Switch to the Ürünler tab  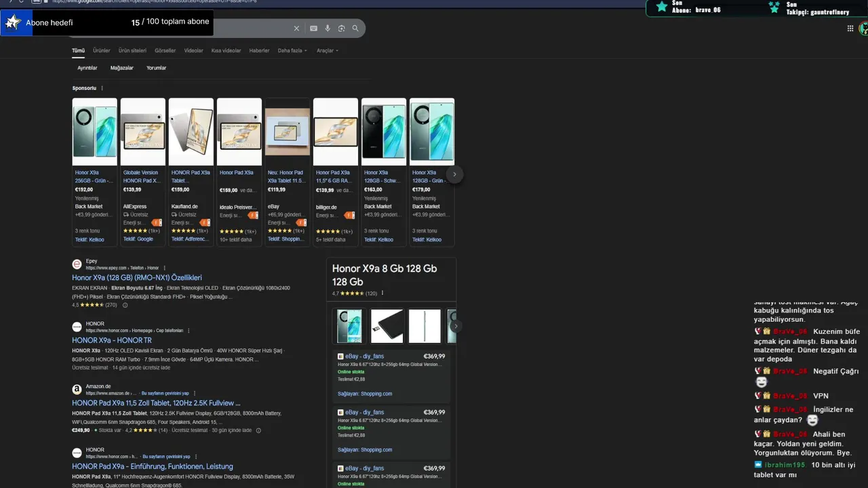(x=102, y=51)
